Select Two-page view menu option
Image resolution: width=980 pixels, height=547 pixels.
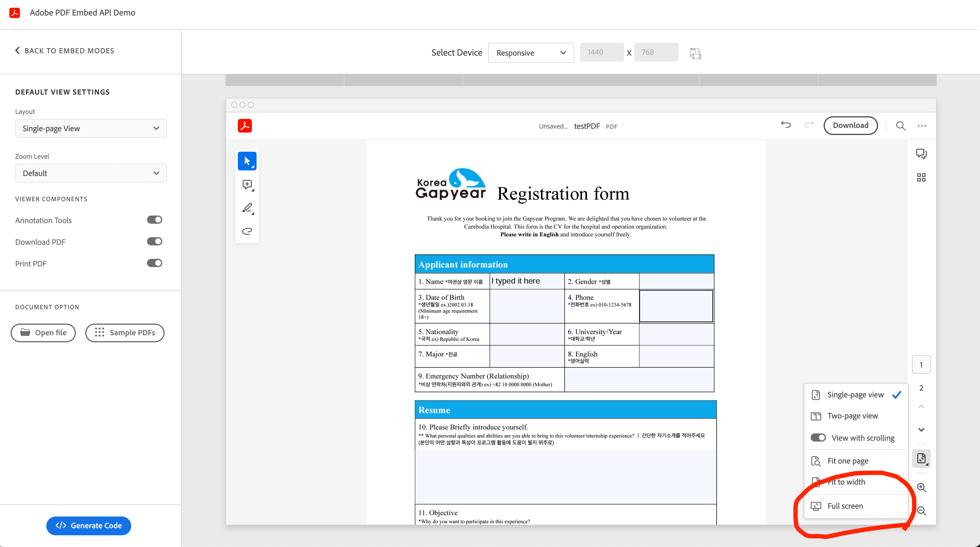coord(852,416)
